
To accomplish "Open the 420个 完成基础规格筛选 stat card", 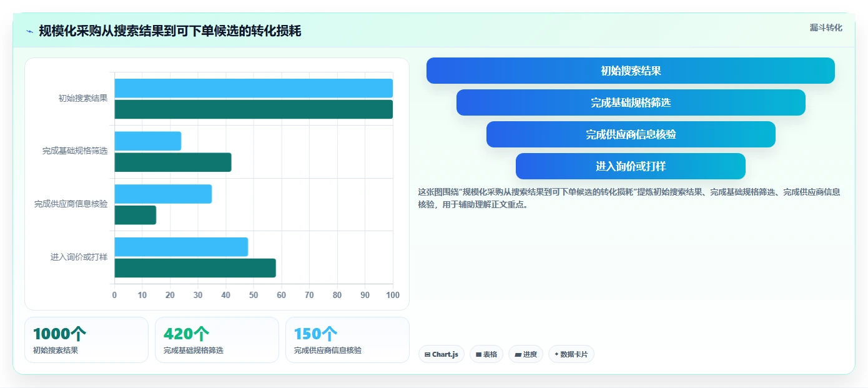I will 217,340.
